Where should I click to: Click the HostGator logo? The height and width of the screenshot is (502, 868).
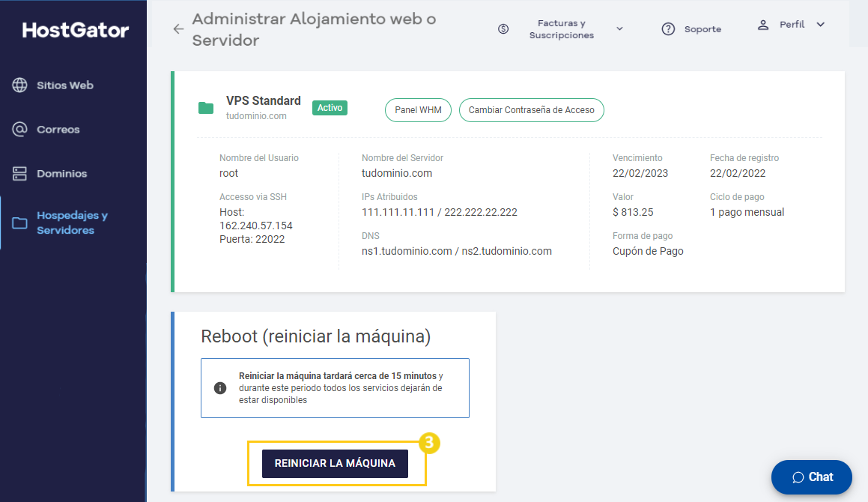coord(76,31)
